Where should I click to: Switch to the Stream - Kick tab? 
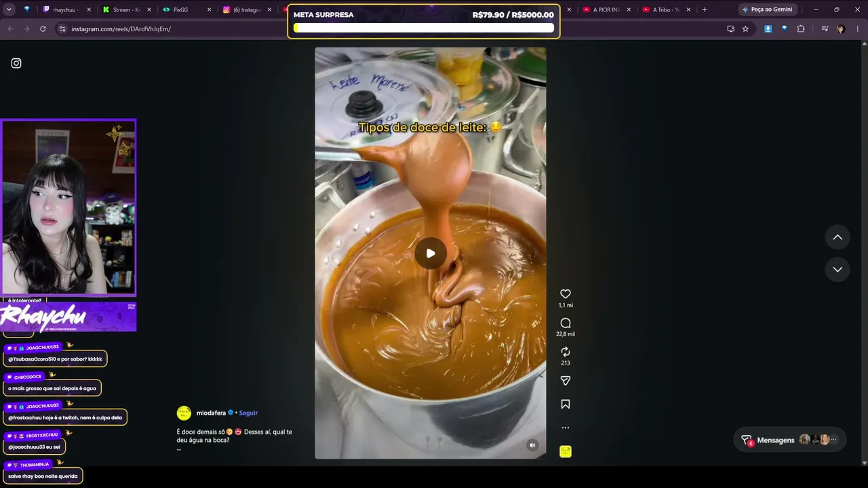tap(126, 9)
